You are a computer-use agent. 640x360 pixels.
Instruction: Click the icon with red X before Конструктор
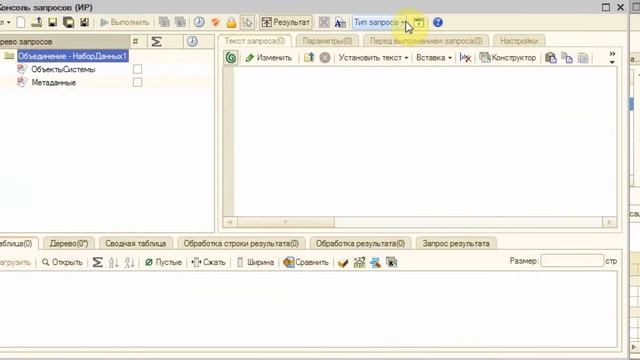[x=465, y=58]
